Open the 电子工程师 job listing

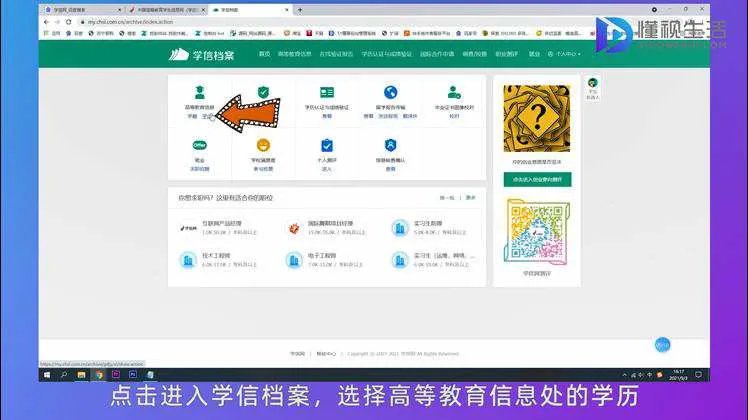[322, 255]
